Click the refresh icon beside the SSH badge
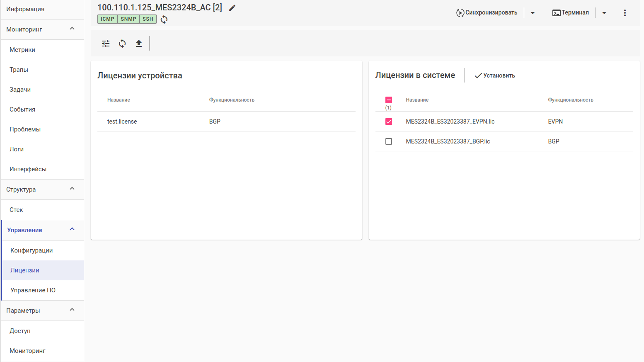 pyautogui.click(x=164, y=19)
